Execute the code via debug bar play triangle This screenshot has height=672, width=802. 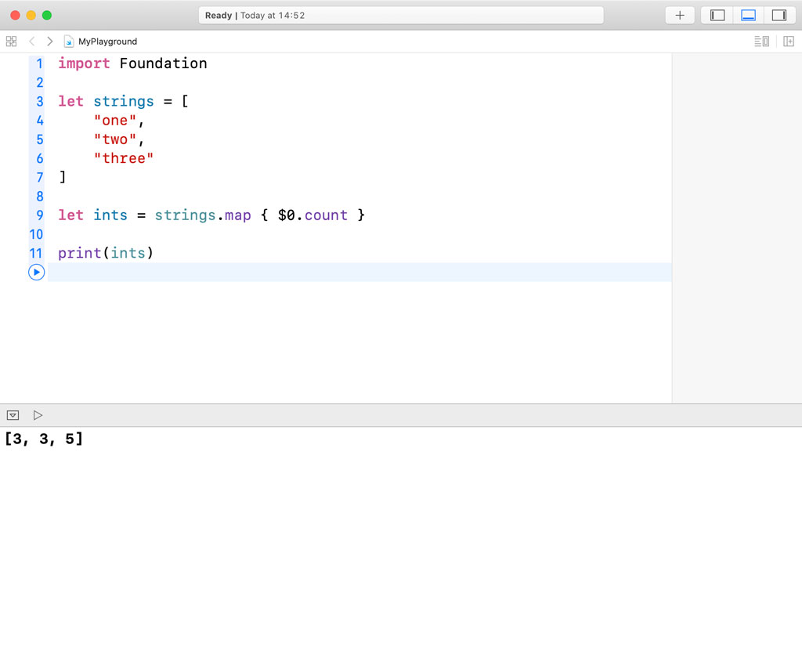[38, 415]
